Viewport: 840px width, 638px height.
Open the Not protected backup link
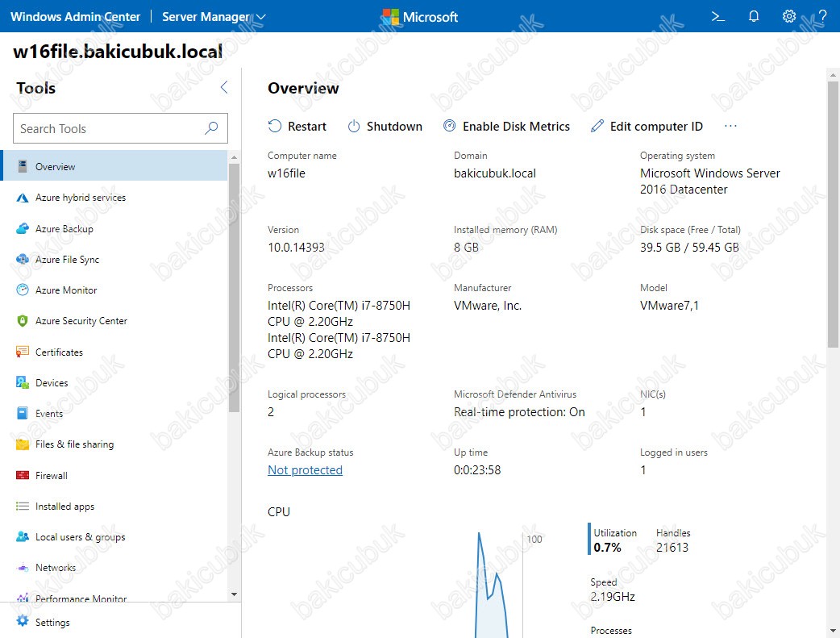(x=305, y=469)
